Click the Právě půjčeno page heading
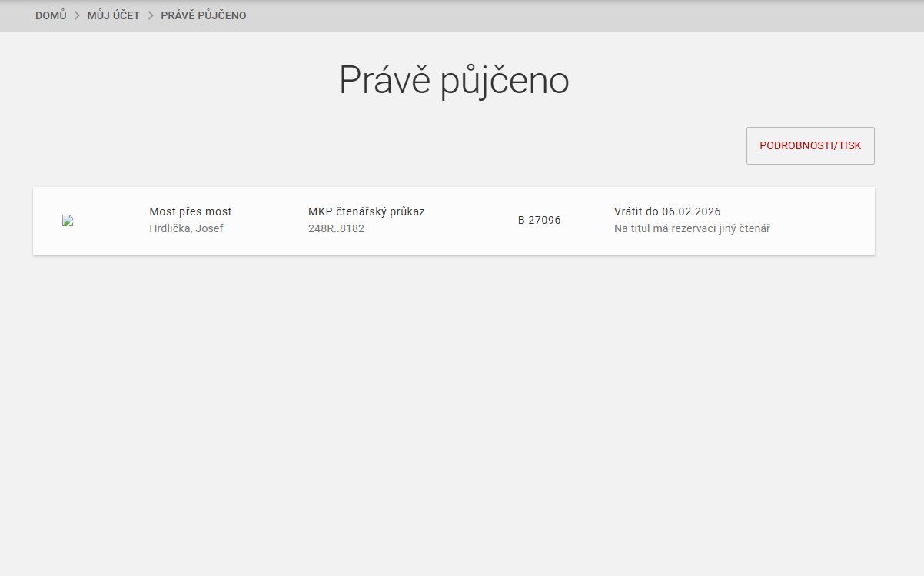Image resolution: width=924 pixels, height=576 pixels. (x=454, y=80)
